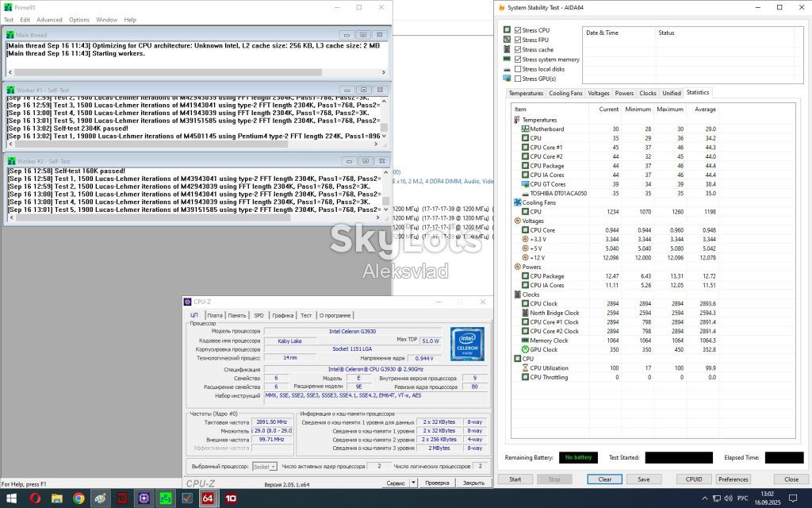Click the Start button in AIDA64
Image resolution: width=812 pixels, height=508 pixels.
point(515,479)
